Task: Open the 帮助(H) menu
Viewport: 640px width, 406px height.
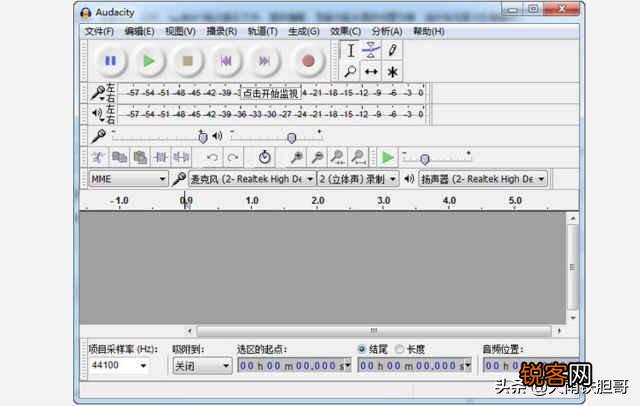Action: point(429,31)
